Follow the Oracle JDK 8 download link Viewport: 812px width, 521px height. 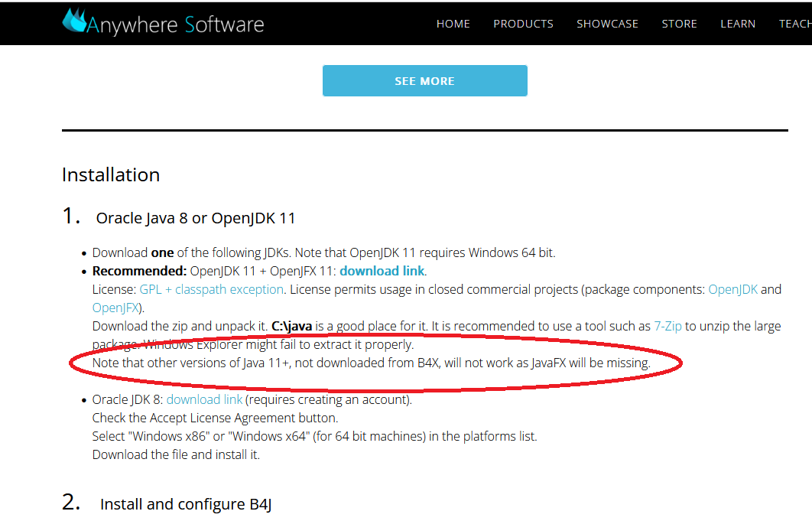tap(205, 399)
